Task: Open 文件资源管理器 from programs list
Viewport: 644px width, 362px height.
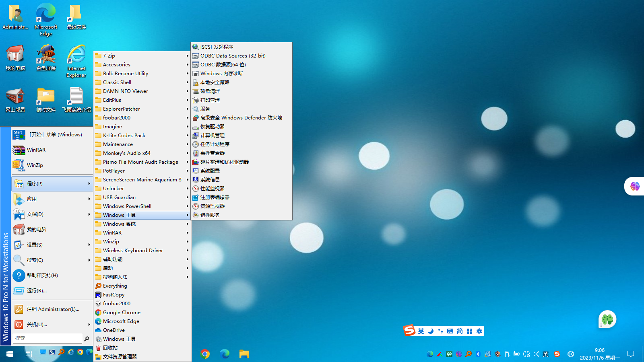Action: [142, 357]
